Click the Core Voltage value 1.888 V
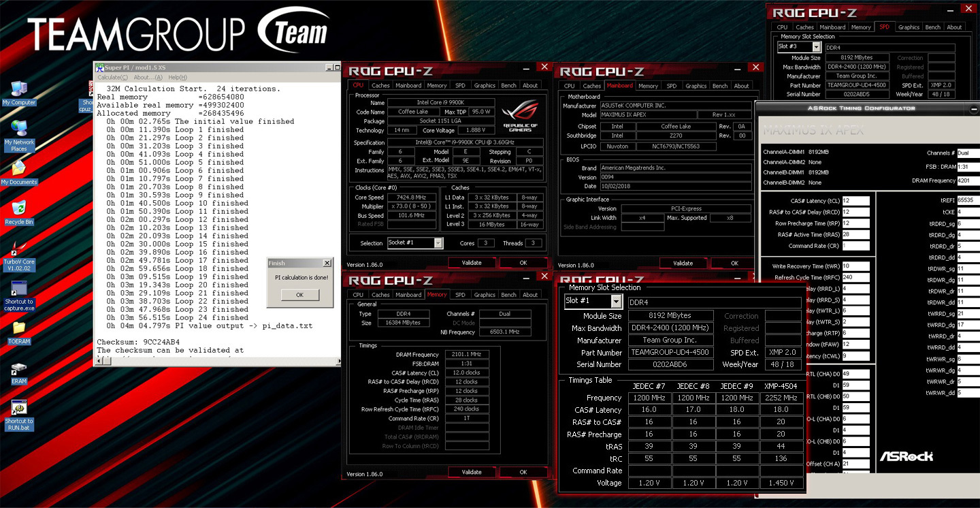Image resolution: width=980 pixels, height=508 pixels. [x=475, y=130]
